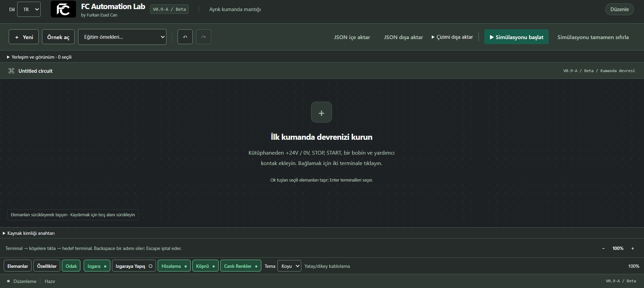This screenshot has height=288, width=644.
Task: Open the Koyu theme dropdown
Action: (x=289, y=266)
